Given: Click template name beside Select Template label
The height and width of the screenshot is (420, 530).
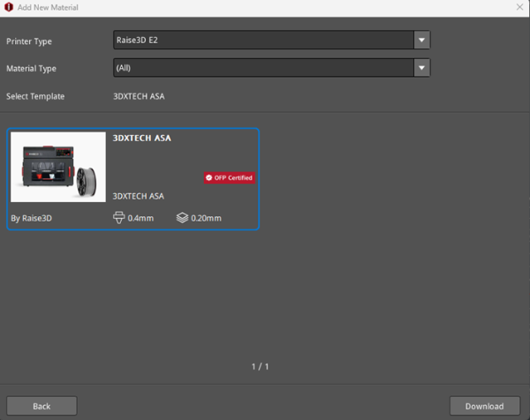Looking at the screenshot, I should tap(139, 96).
